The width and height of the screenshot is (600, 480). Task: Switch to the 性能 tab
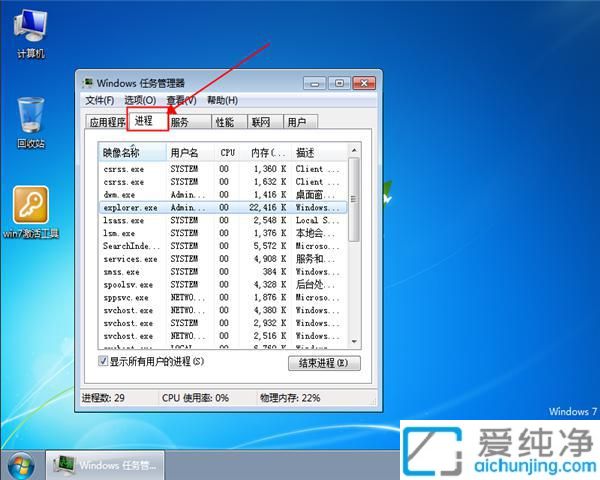230,122
